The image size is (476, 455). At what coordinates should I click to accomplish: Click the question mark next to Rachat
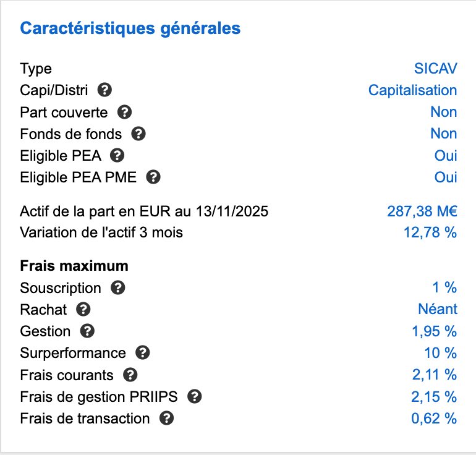(83, 309)
